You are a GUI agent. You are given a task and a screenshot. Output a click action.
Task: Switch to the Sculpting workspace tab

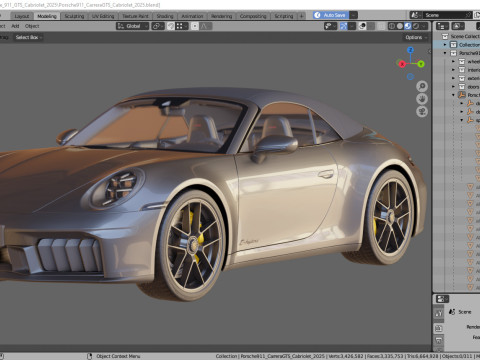74,16
